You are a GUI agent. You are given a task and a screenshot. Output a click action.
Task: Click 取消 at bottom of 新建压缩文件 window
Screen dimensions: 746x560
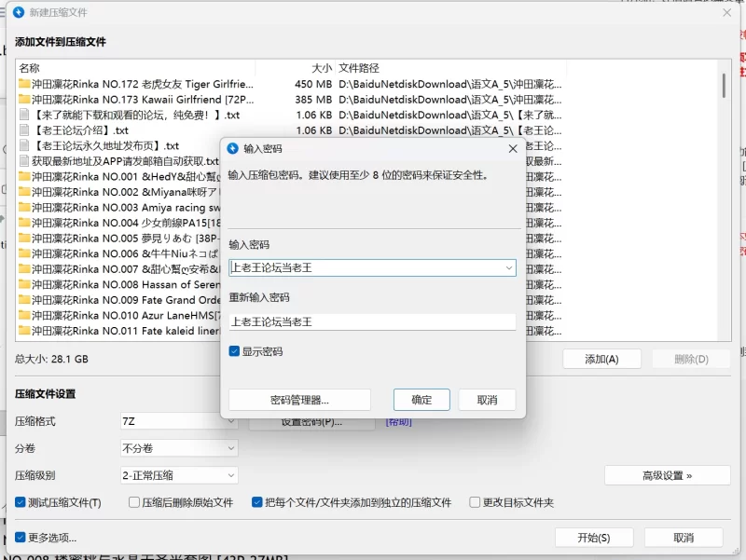point(684,538)
